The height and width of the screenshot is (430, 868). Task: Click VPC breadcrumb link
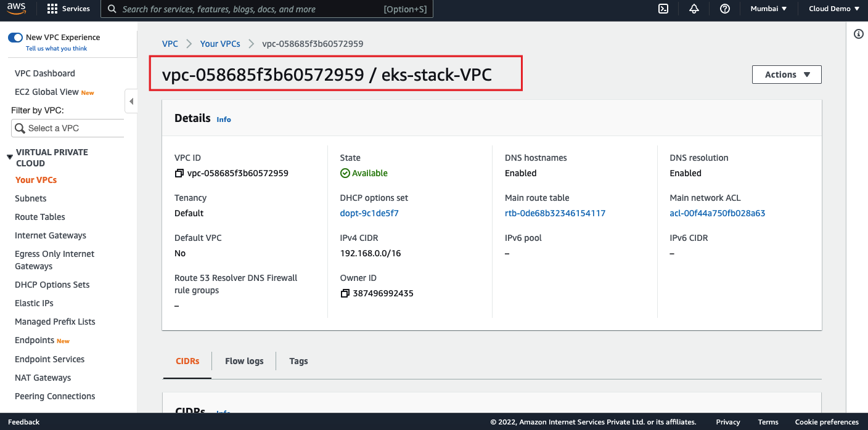170,44
